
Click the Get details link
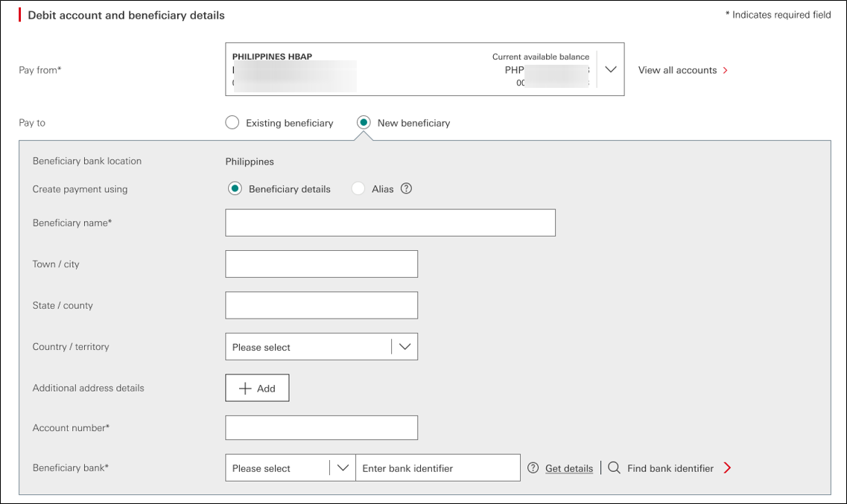569,468
